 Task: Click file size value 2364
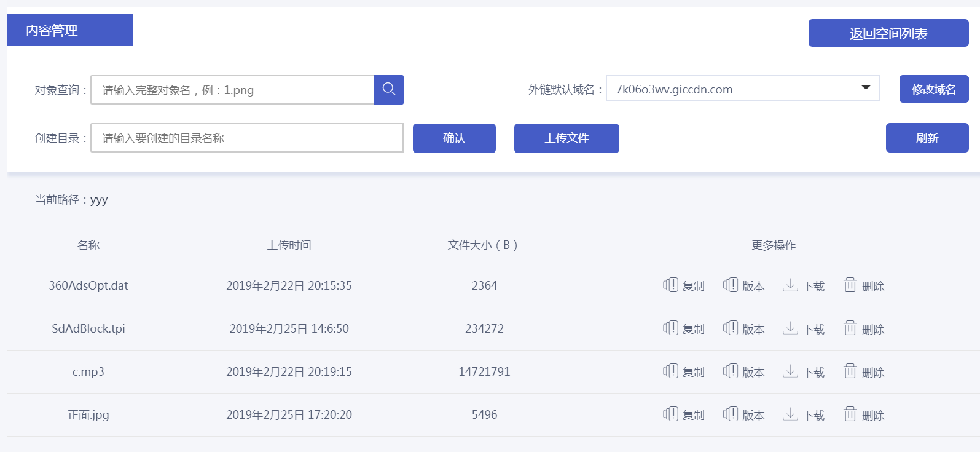(484, 285)
